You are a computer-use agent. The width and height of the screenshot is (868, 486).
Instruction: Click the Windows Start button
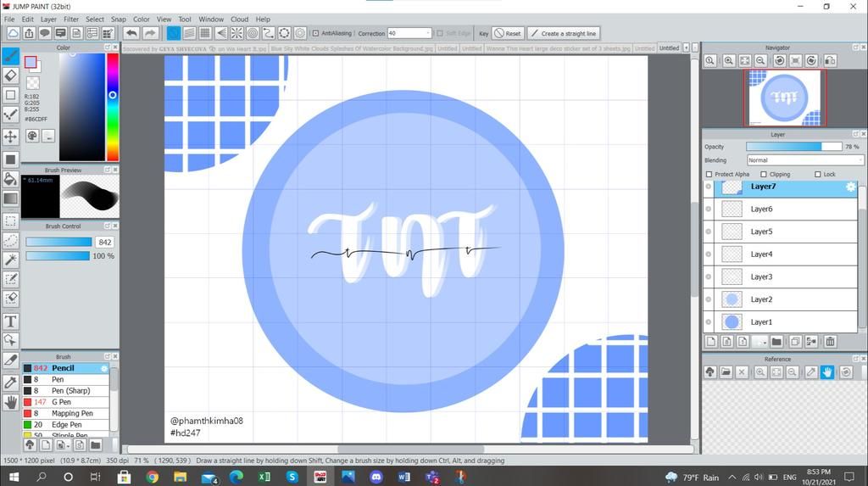click(x=14, y=477)
